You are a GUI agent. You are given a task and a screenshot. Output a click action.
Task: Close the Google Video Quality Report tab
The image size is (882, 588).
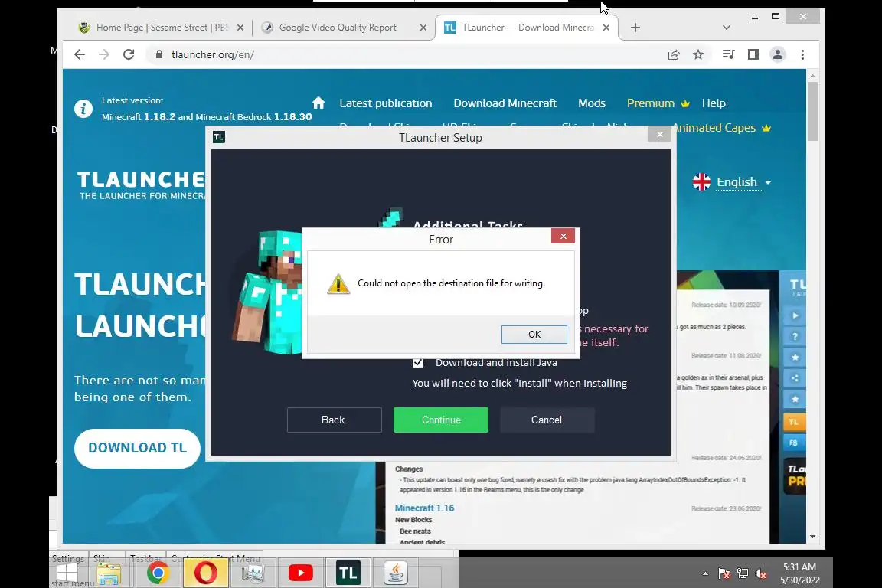point(423,28)
